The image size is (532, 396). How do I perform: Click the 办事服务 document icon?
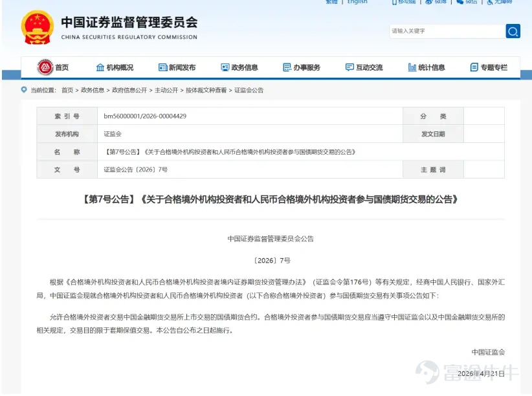[x=287, y=67]
